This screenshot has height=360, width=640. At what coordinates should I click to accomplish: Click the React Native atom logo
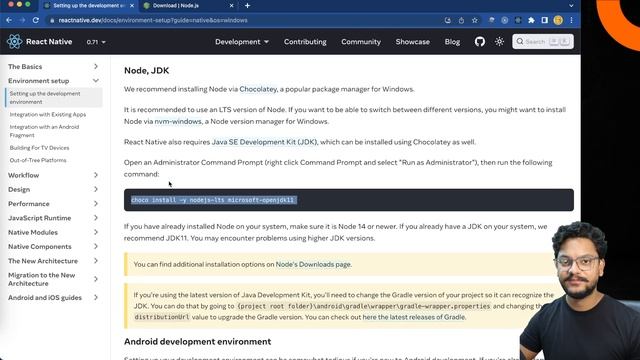(14, 42)
